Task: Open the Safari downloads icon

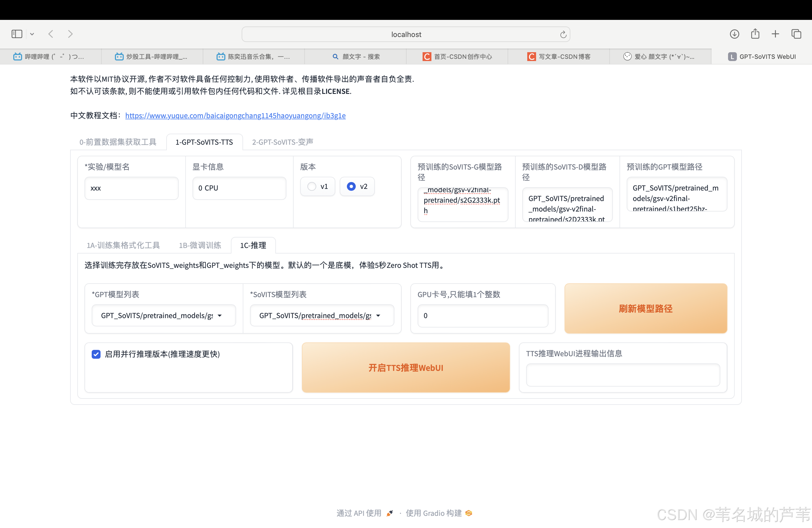Action: point(734,34)
